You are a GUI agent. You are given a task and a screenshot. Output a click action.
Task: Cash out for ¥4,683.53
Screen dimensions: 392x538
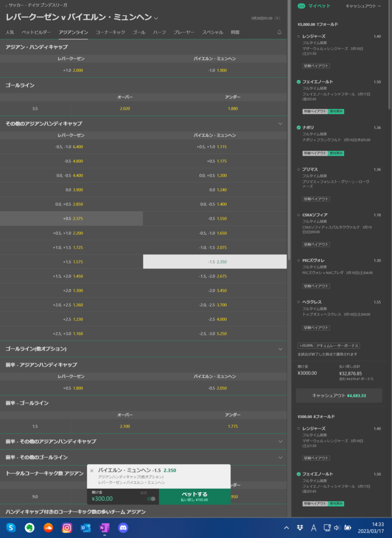339,396
